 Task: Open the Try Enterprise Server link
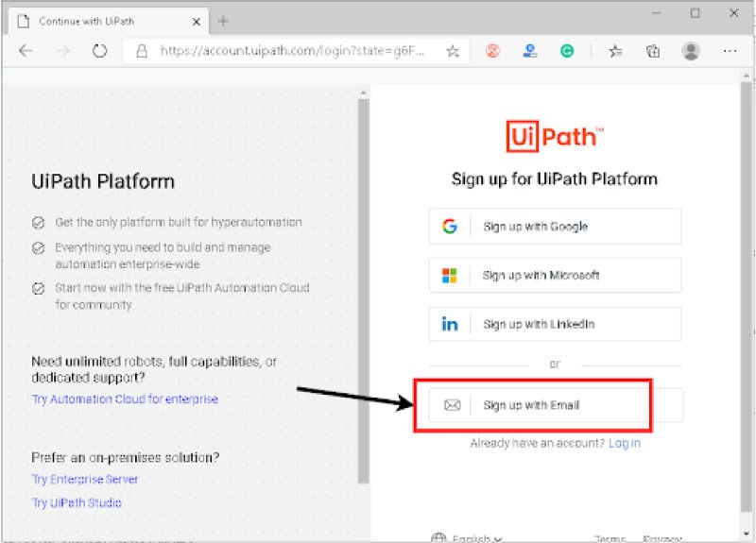click(x=85, y=479)
